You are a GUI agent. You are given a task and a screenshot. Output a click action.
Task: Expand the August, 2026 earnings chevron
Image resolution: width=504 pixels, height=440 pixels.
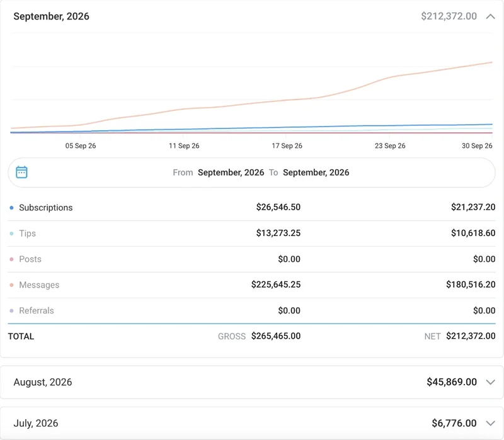490,382
